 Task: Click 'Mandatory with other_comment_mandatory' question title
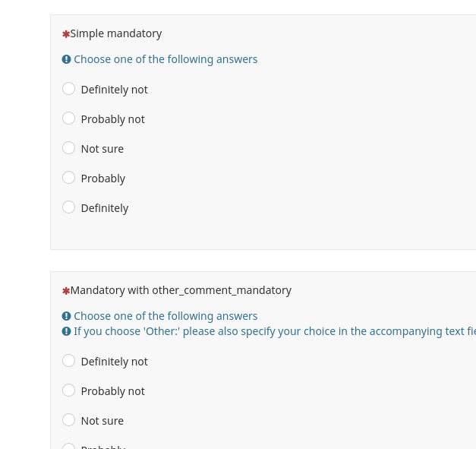pyautogui.click(x=181, y=290)
